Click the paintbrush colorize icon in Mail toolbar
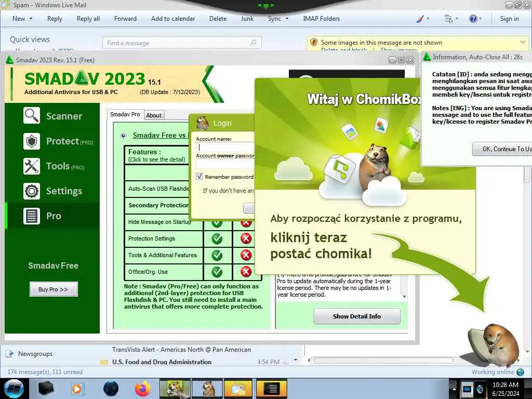 [420, 19]
